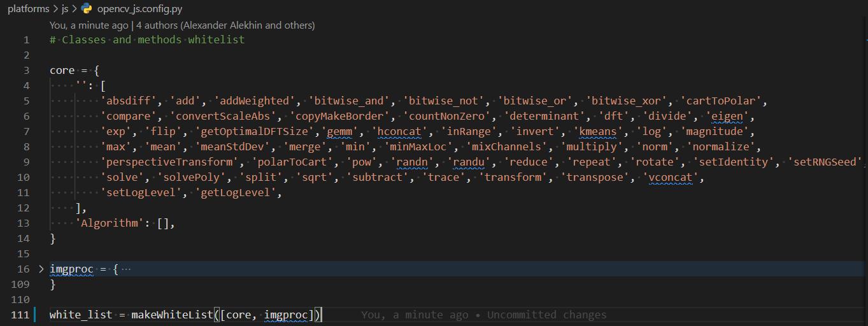Screen dimensions: 868x326
Task: Click the string 'polarToCart'
Action: click(293, 162)
